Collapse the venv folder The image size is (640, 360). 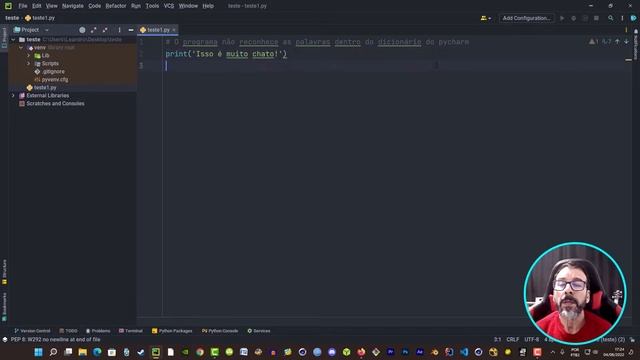[21, 48]
